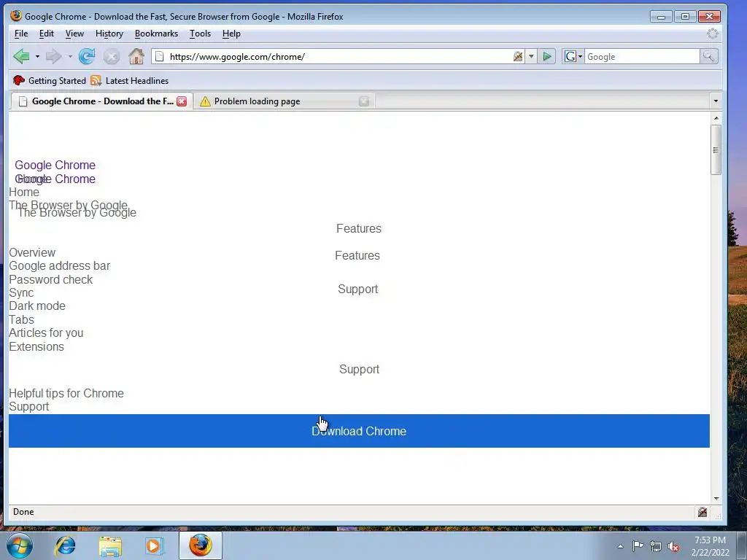Click the Download Chrome blue button
Image resolution: width=747 pixels, height=560 pixels.
[x=359, y=431]
